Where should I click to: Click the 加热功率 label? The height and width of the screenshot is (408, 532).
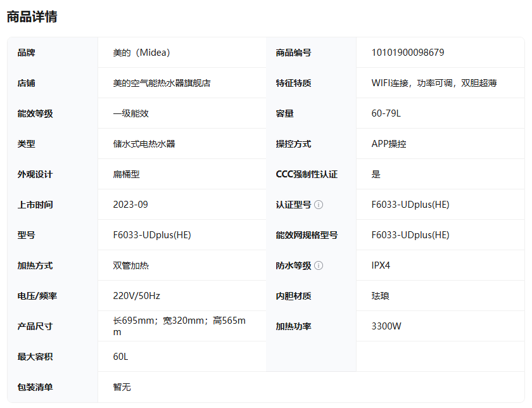click(293, 326)
